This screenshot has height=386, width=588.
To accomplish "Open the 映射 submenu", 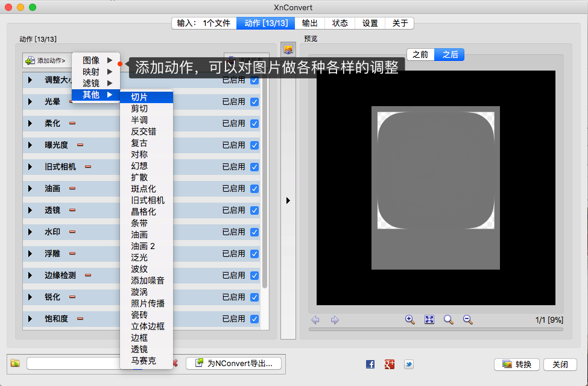I will pyautogui.click(x=96, y=72).
